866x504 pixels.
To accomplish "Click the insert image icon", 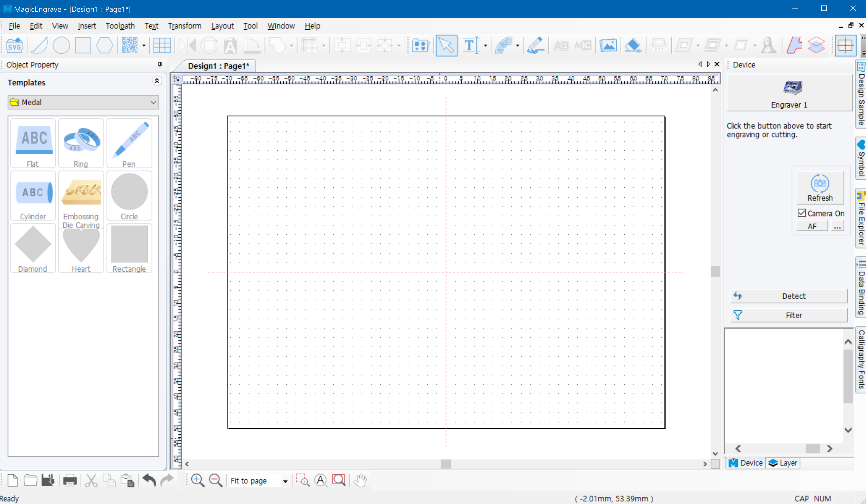I will point(608,45).
